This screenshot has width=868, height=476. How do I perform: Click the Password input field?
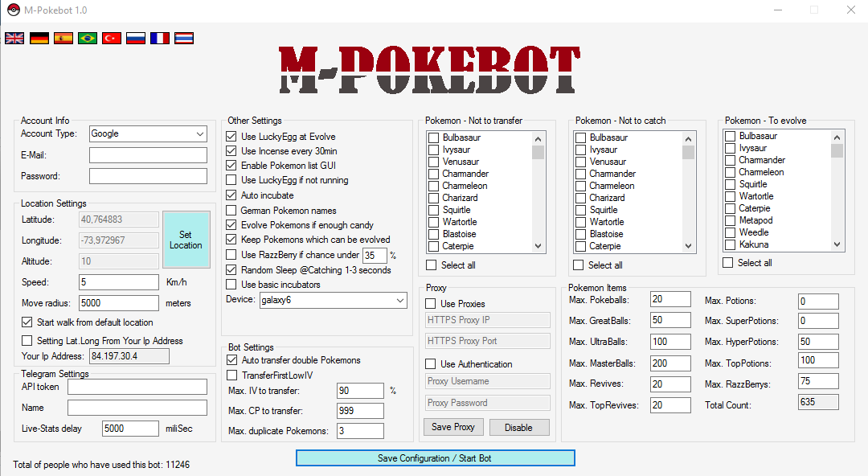click(x=149, y=176)
